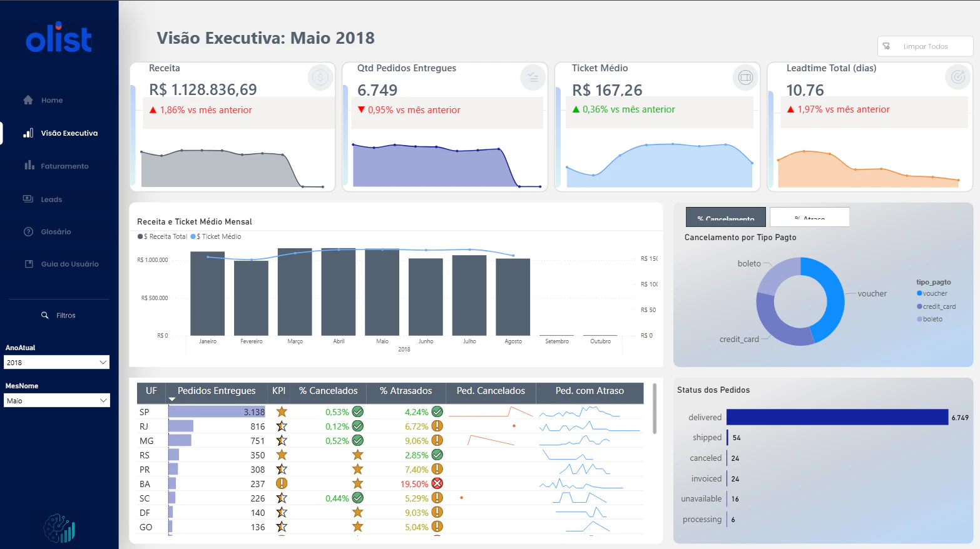Click the R$ 167,26 ticket médio value

click(607, 90)
